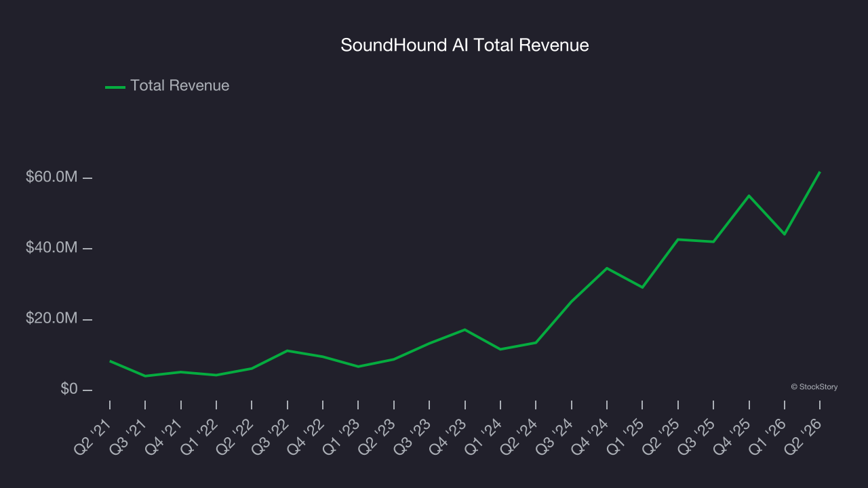Click the revenue line dip at Q1 '26
Image resolution: width=868 pixels, height=488 pixels.
(785, 234)
